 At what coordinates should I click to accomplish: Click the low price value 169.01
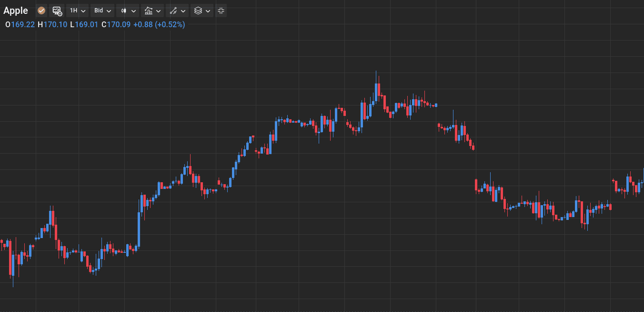coord(86,24)
